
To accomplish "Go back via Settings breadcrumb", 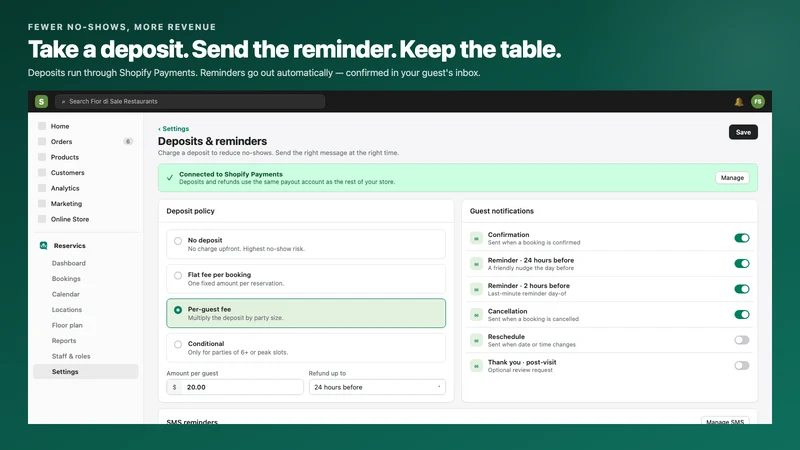I will click(x=173, y=129).
